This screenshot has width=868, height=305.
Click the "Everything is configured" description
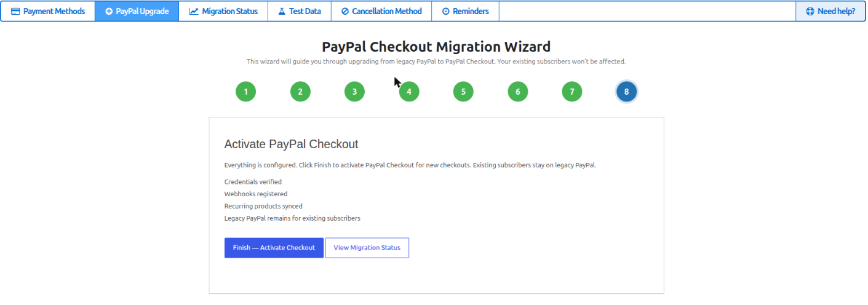(x=410, y=165)
